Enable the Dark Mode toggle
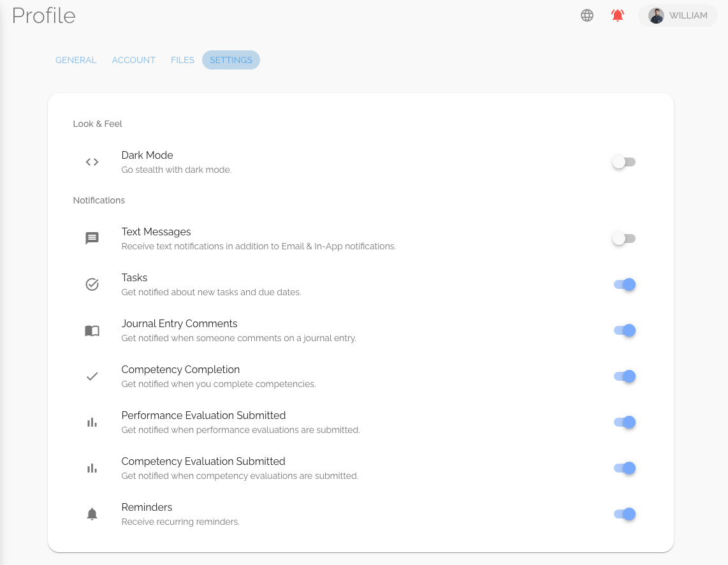The width and height of the screenshot is (728, 565). [623, 162]
